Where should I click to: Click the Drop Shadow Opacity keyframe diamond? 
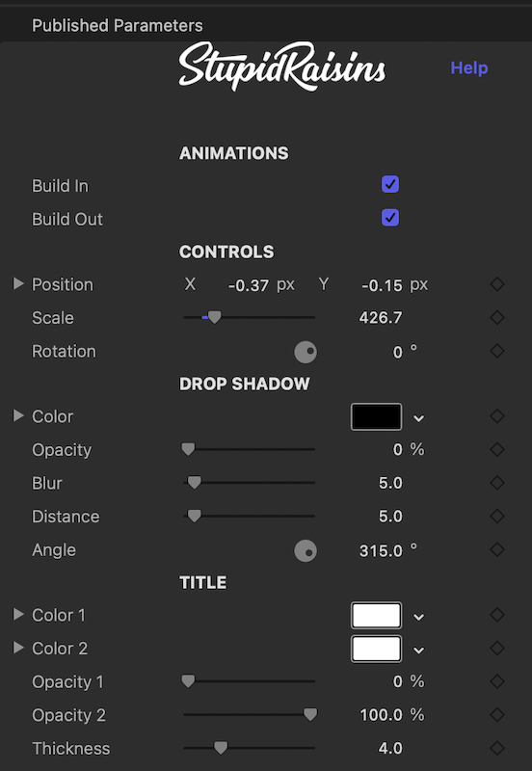point(497,449)
